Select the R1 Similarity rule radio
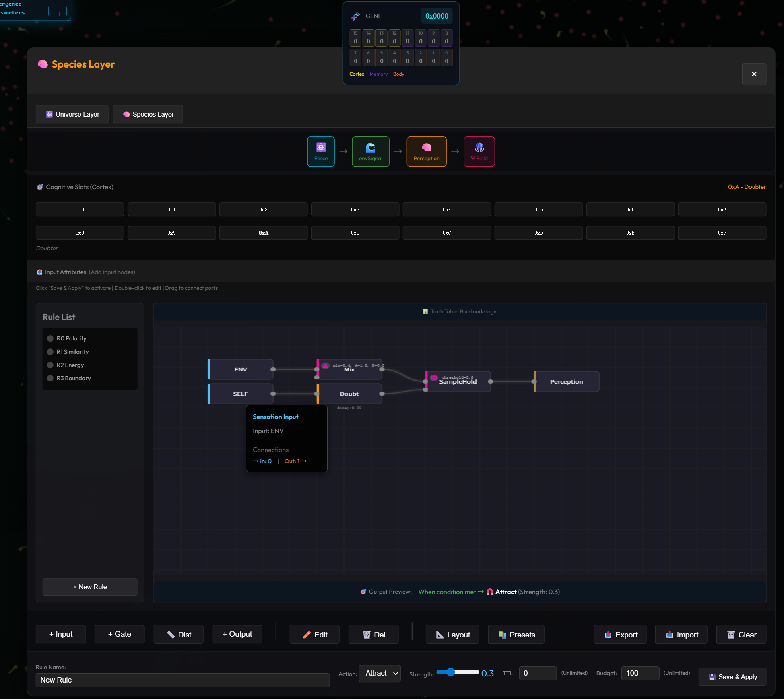The height and width of the screenshot is (699, 784). click(50, 352)
